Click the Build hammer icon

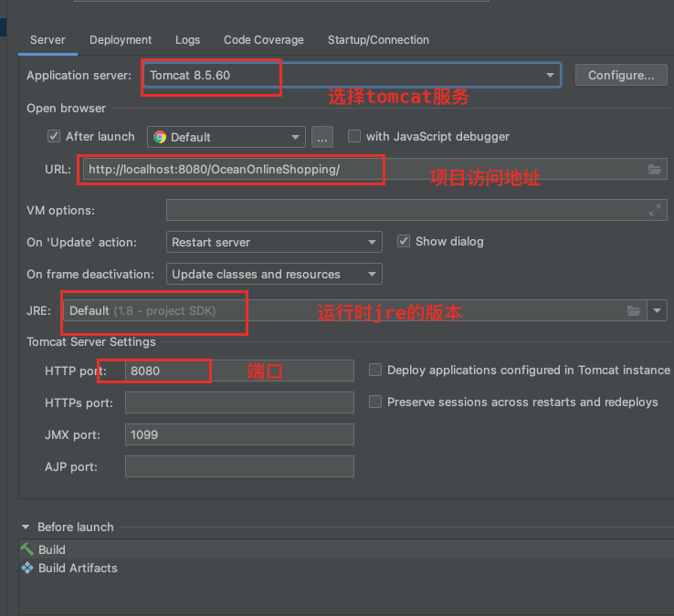coord(27,549)
